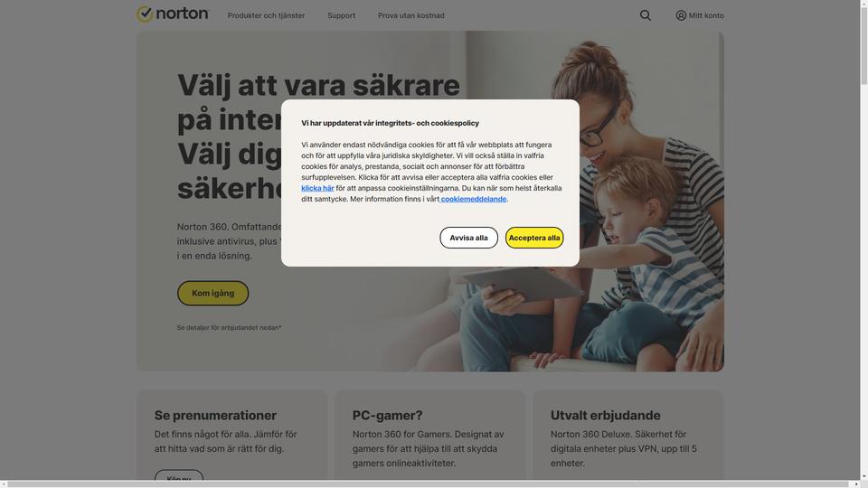This screenshot has height=488, width=868.
Task: Select Prova utan kostnad in navigation
Action: pyautogui.click(x=411, y=15)
